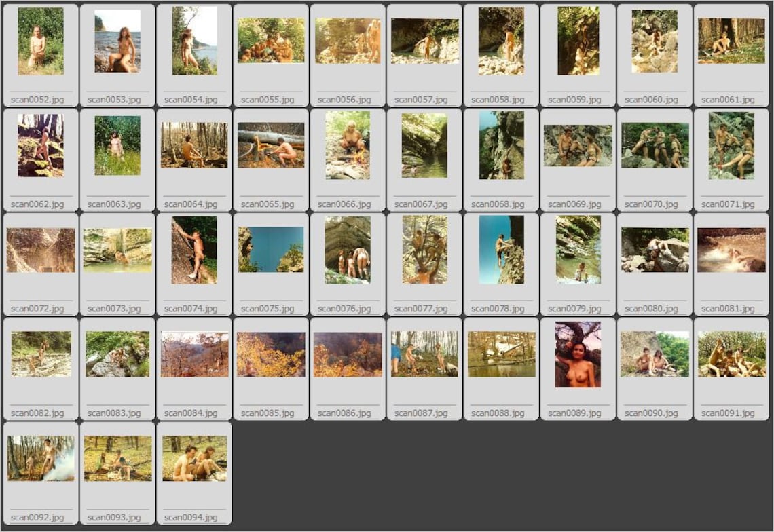Click the scan0094.jpg file name label
The width and height of the screenshot is (774, 532).
[x=191, y=517]
